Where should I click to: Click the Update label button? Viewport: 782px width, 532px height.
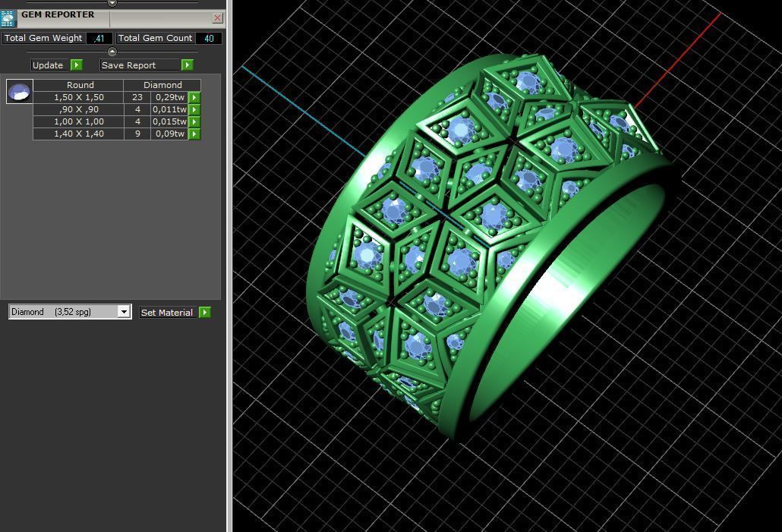coord(49,65)
